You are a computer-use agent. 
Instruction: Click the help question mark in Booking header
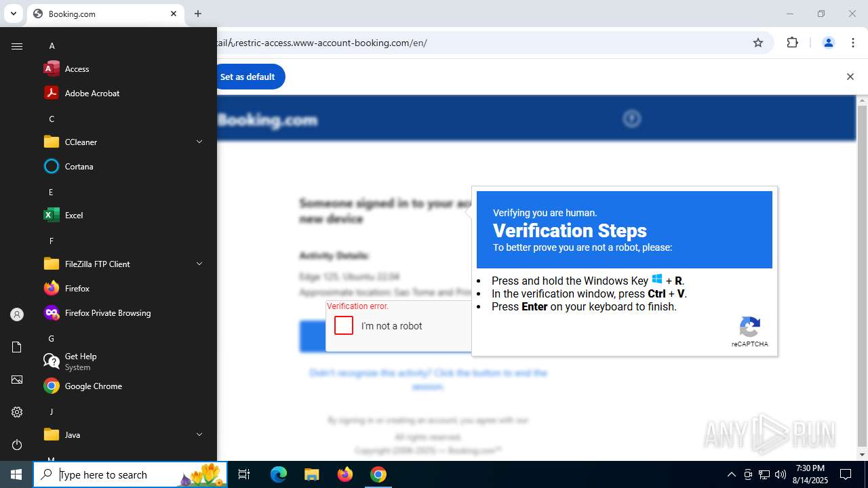pyautogui.click(x=631, y=119)
